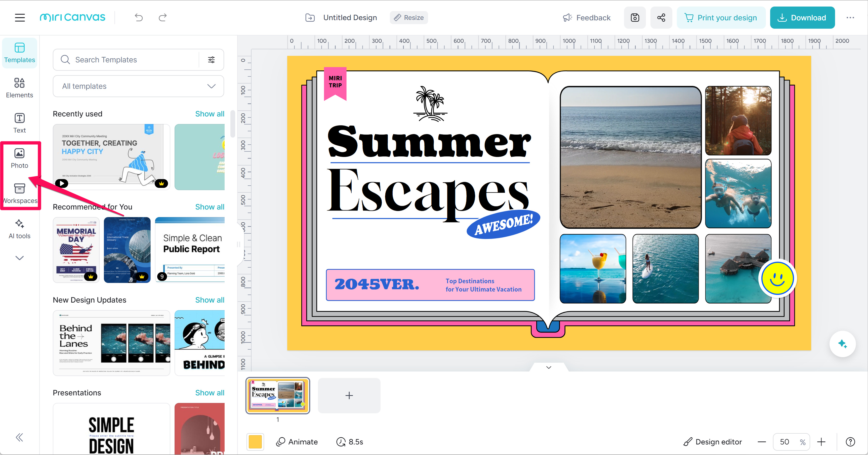Click the share icon button
This screenshot has width=868, height=455.
pyautogui.click(x=661, y=18)
